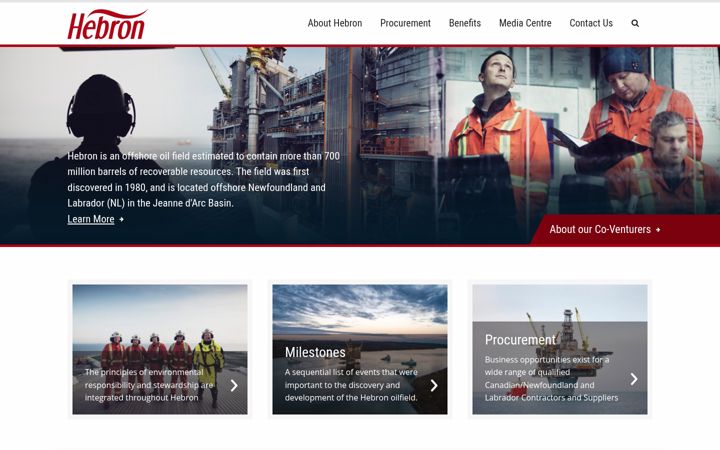This screenshot has height=450, width=720.
Task: Select the workers in survival suits thumbnail
Action: 160,349
